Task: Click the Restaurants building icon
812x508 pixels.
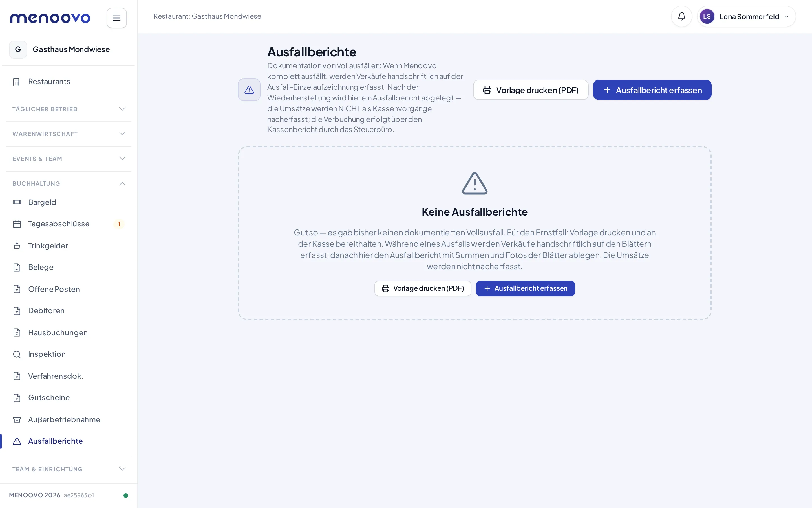Action: click(x=16, y=82)
